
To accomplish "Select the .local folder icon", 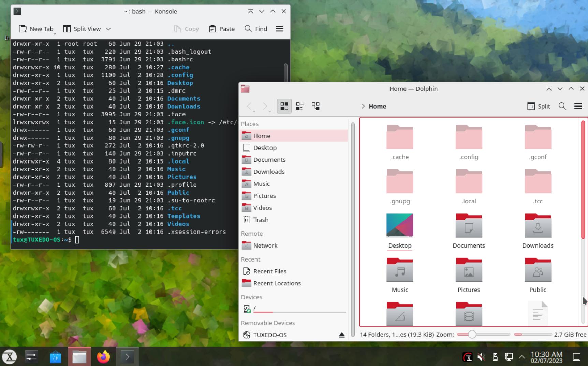I will 469,181.
